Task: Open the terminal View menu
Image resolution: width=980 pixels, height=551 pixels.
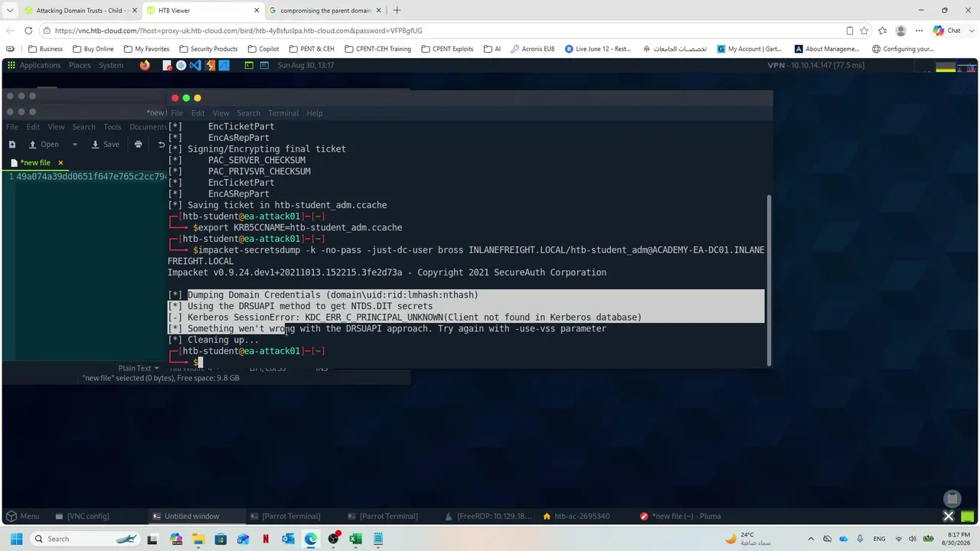Action: (220, 113)
